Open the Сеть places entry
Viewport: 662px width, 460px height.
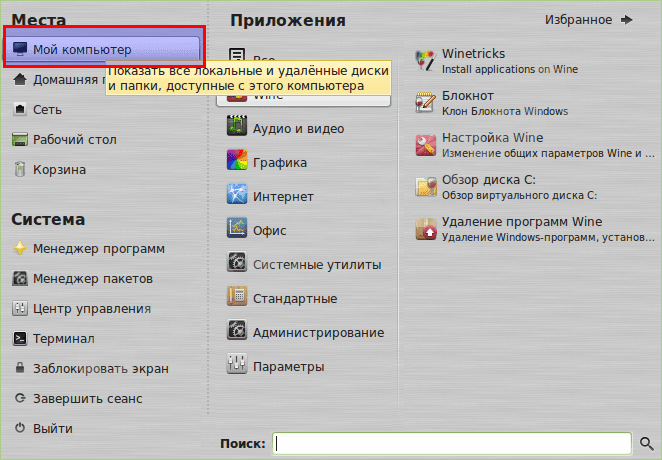coord(47,110)
